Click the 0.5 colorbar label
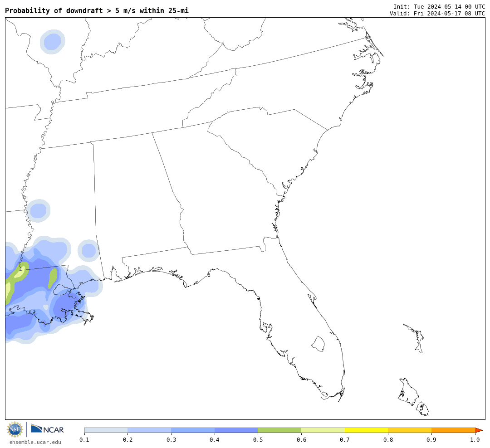Screen dimensions: 490x448 click(258, 439)
